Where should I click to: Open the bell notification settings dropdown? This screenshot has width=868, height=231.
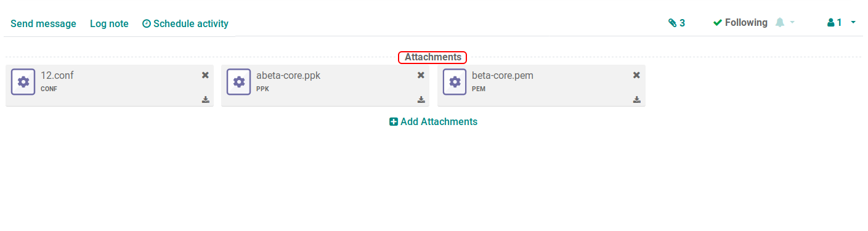coord(785,23)
